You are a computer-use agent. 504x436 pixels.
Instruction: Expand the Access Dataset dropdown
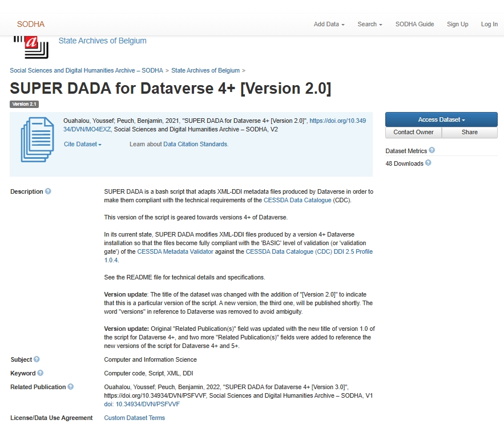tap(441, 119)
